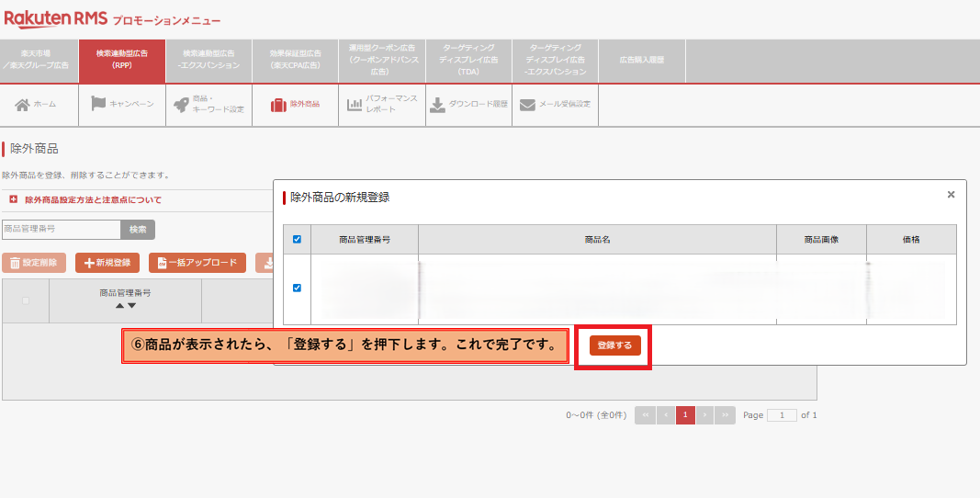The height and width of the screenshot is (498, 980).
Task: Close the 除外商品の新規登録 dialog
Action: click(x=951, y=195)
